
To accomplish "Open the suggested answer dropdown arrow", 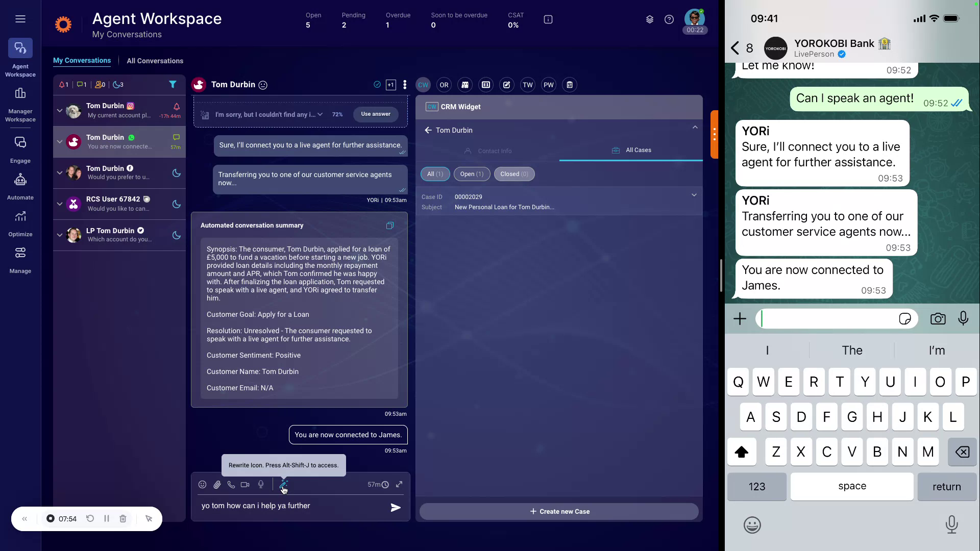I will pos(321,114).
